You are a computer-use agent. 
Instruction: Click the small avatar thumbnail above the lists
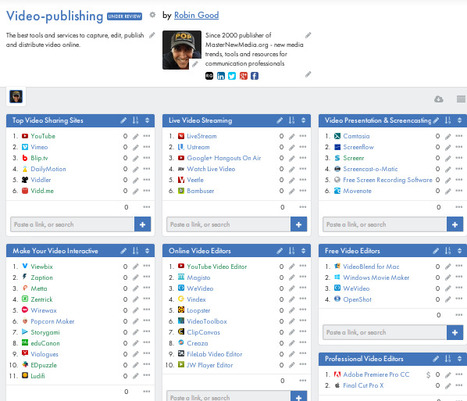[x=16, y=97]
